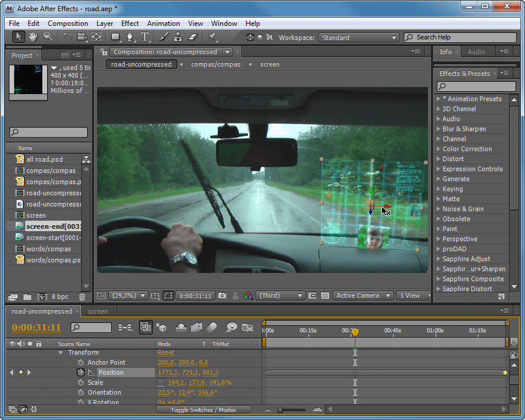Expand the Color Correction effects category
Image resolution: width=525 pixels, height=420 pixels.
tap(438, 149)
